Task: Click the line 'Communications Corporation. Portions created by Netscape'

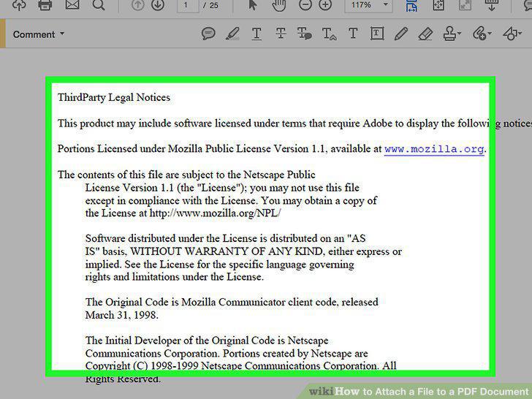Action: click(x=227, y=354)
